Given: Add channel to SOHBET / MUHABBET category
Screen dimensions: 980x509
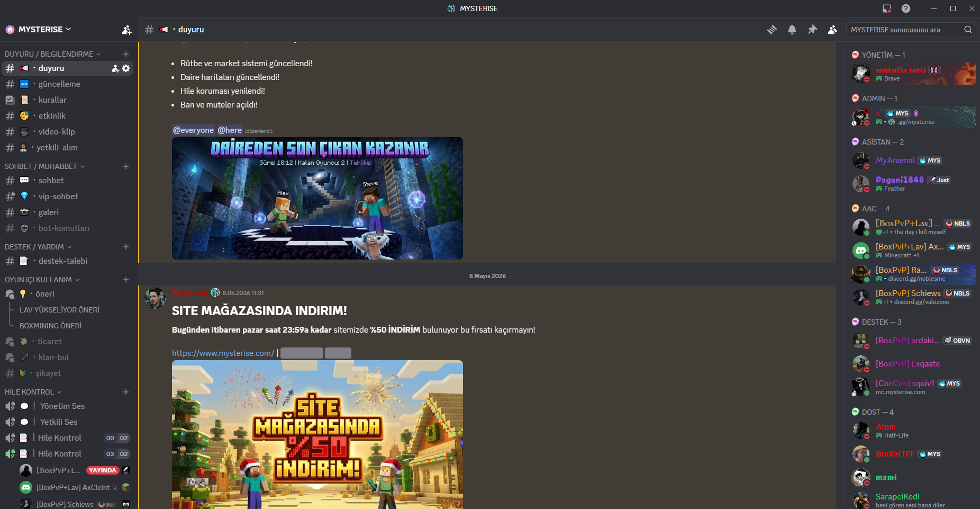Looking at the screenshot, I should pos(126,166).
